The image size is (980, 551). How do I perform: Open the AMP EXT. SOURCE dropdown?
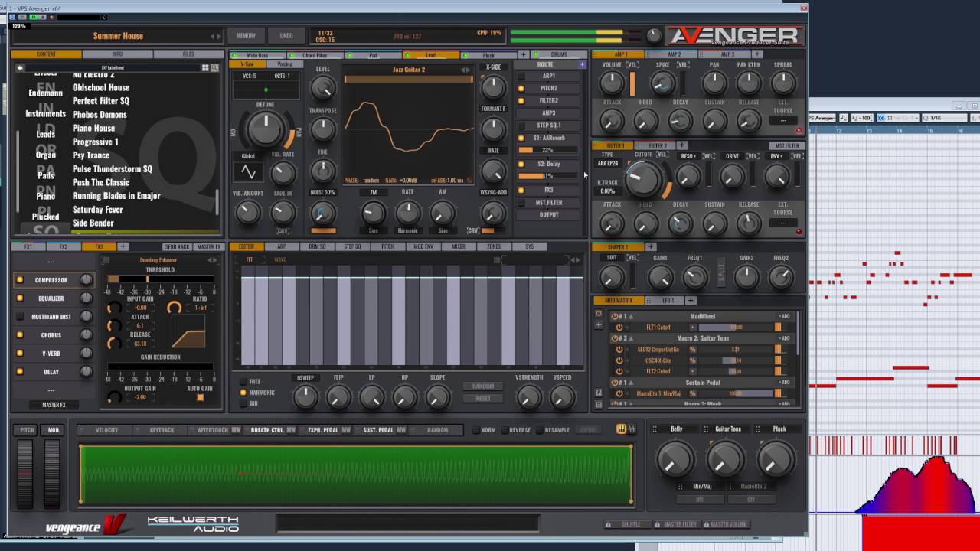point(783,121)
